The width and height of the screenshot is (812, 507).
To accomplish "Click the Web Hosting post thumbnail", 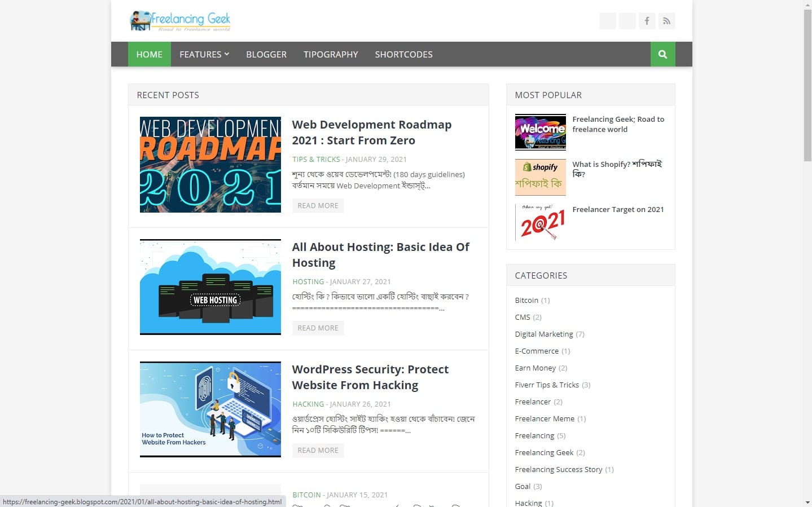I will (x=210, y=287).
